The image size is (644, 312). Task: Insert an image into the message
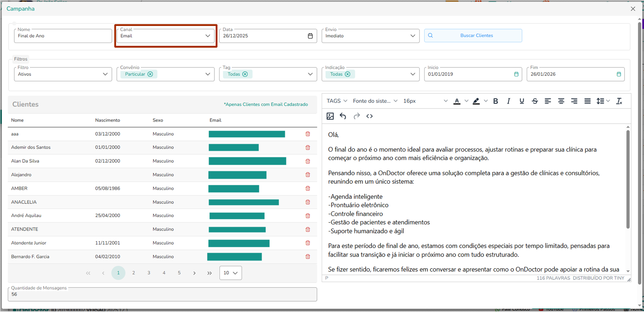coord(330,116)
